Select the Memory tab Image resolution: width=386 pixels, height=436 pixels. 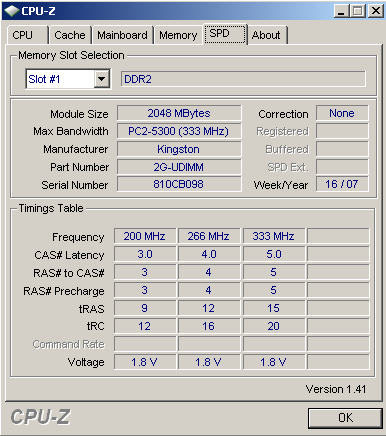click(178, 35)
